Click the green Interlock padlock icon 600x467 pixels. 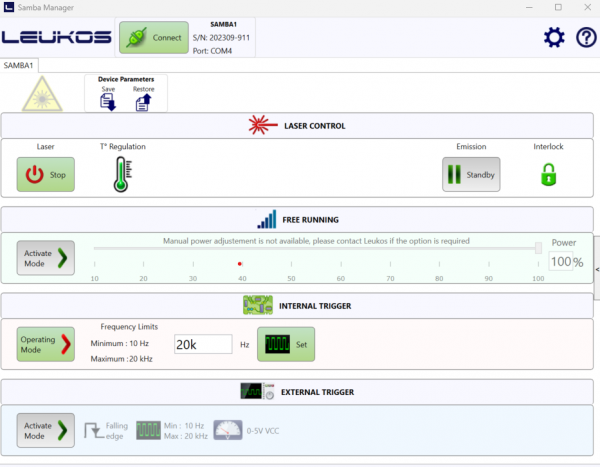(x=548, y=175)
